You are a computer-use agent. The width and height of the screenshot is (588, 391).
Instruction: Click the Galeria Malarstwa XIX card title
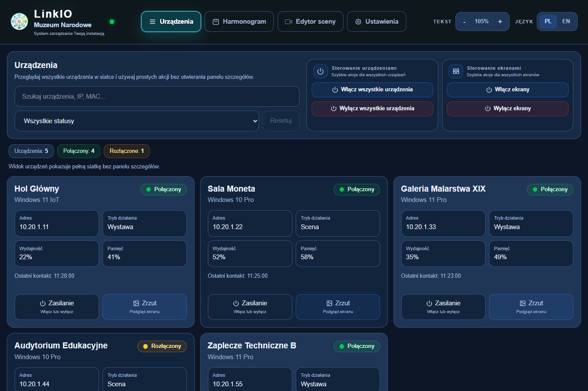tap(443, 189)
